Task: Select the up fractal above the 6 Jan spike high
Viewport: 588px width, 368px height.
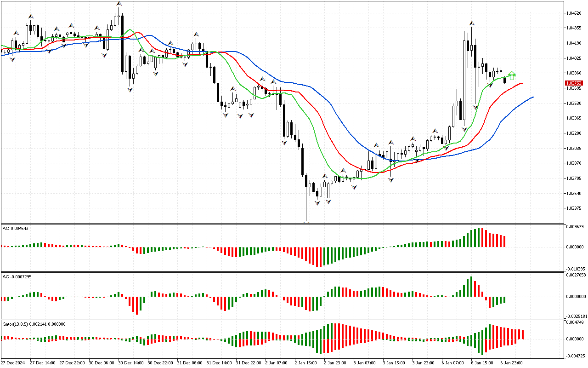Action: pyautogui.click(x=471, y=23)
